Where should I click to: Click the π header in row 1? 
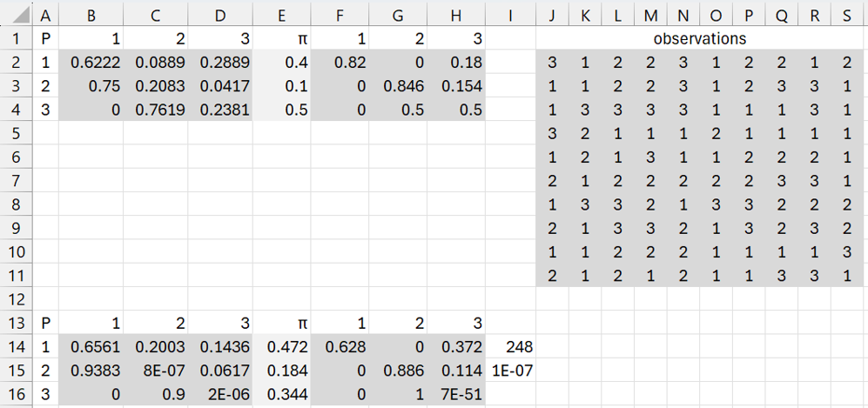pyautogui.click(x=282, y=38)
